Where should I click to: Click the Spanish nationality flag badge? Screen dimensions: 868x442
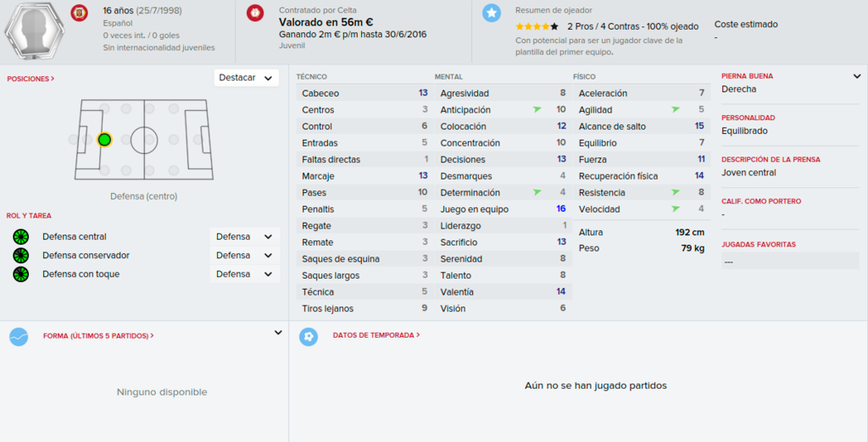point(79,13)
